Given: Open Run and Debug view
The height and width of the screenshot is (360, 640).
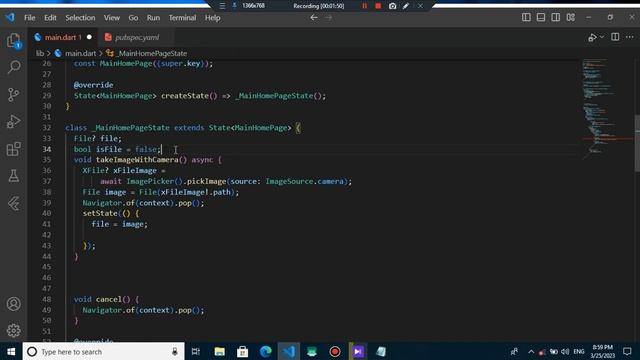Looking at the screenshot, I should click(13, 122).
